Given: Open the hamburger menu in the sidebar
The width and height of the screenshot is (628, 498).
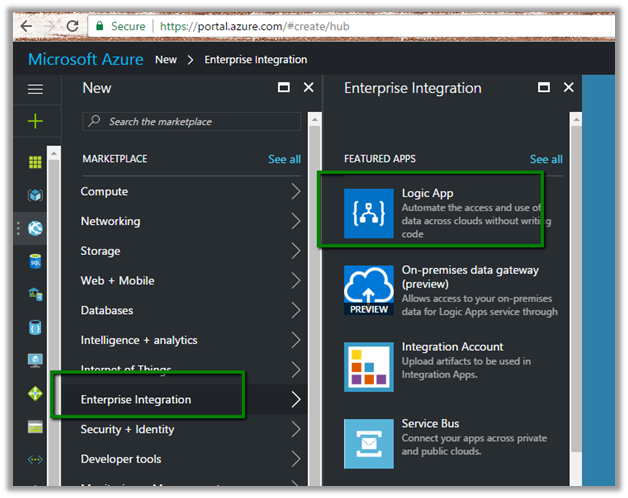Looking at the screenshot, I should (x=36, y=89).
